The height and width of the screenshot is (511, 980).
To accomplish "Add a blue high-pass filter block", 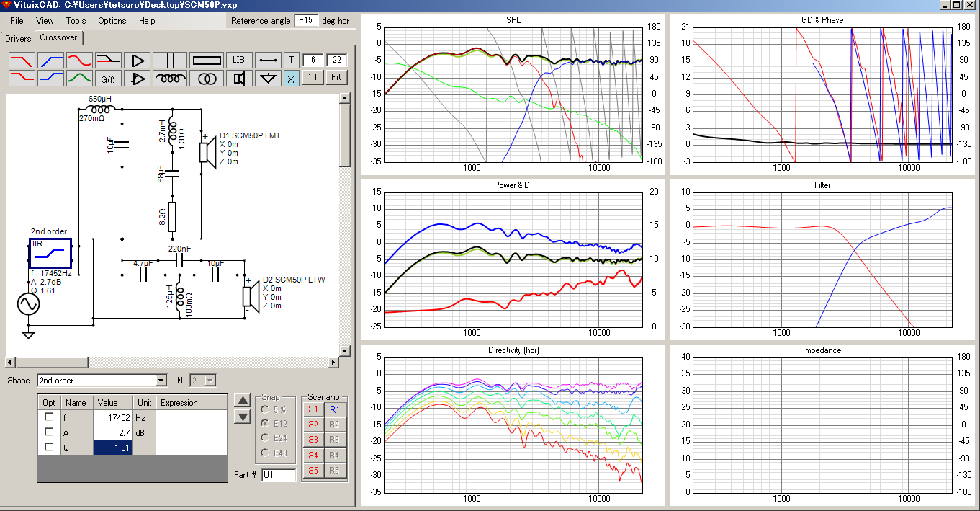I will 50,60.
